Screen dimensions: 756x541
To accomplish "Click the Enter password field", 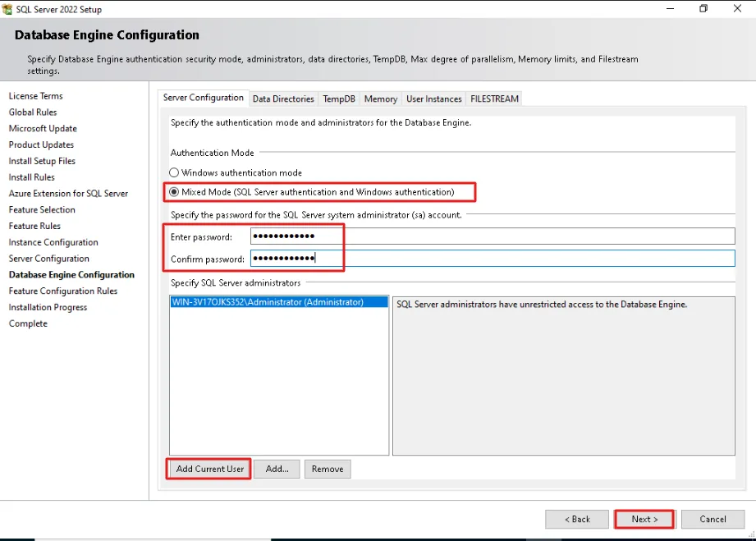I will pyautogui.click(x=493, y=236).
